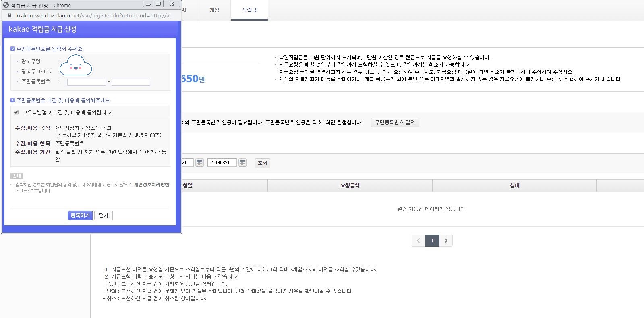Close the 적립금 지급 신청 popup window

tap(172, 4)
